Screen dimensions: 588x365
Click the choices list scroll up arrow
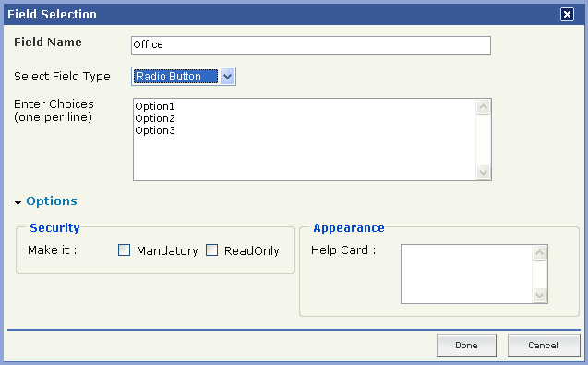pos(483,107)
